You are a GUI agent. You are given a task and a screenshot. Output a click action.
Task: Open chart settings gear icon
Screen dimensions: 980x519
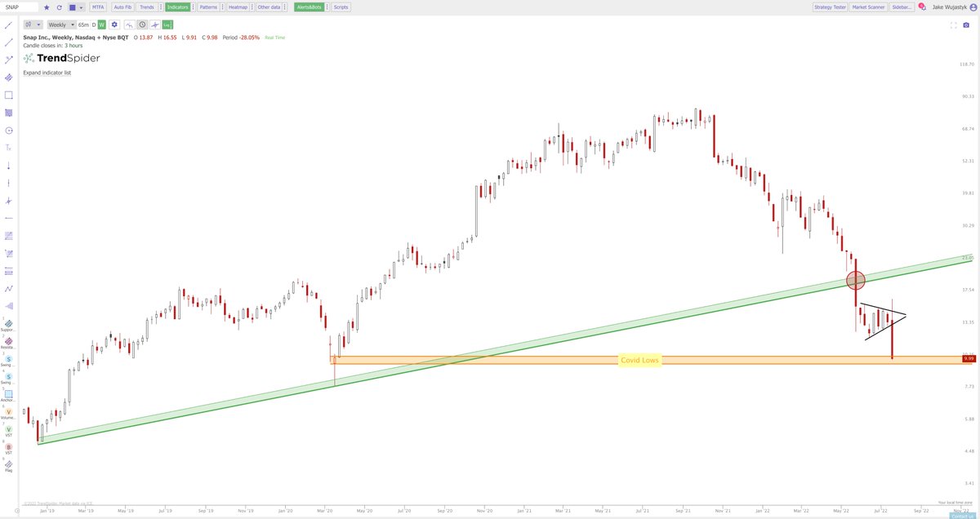[114, 24]
